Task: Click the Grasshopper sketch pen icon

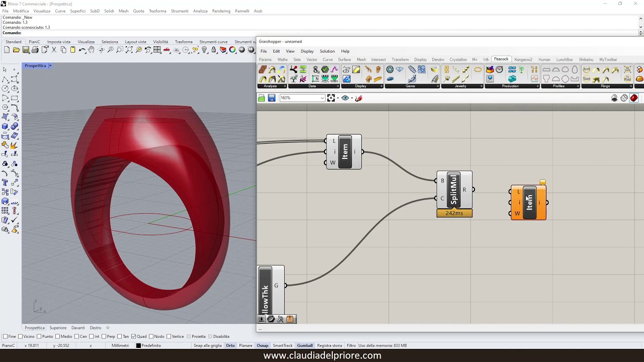Action: coord(359,98)
